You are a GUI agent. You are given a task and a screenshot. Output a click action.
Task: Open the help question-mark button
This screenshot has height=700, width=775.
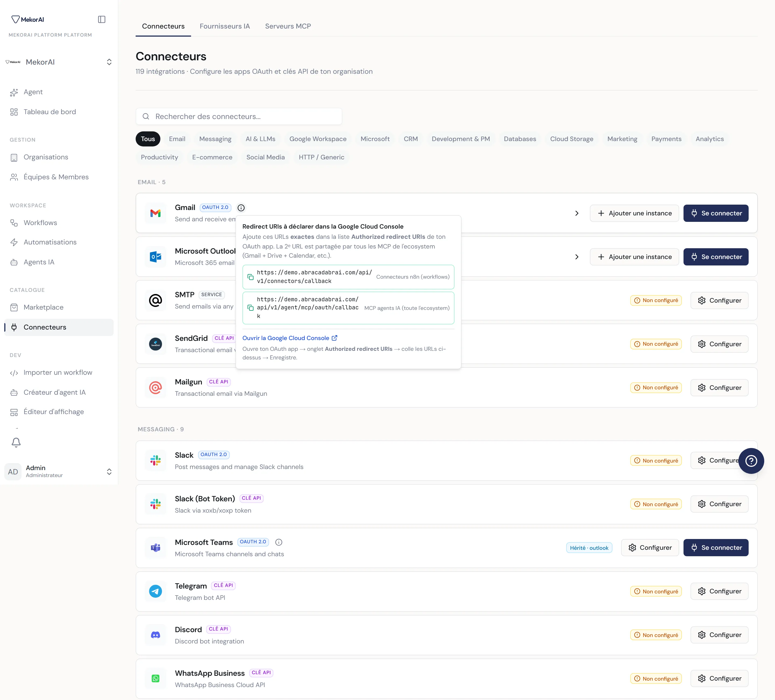751,461
